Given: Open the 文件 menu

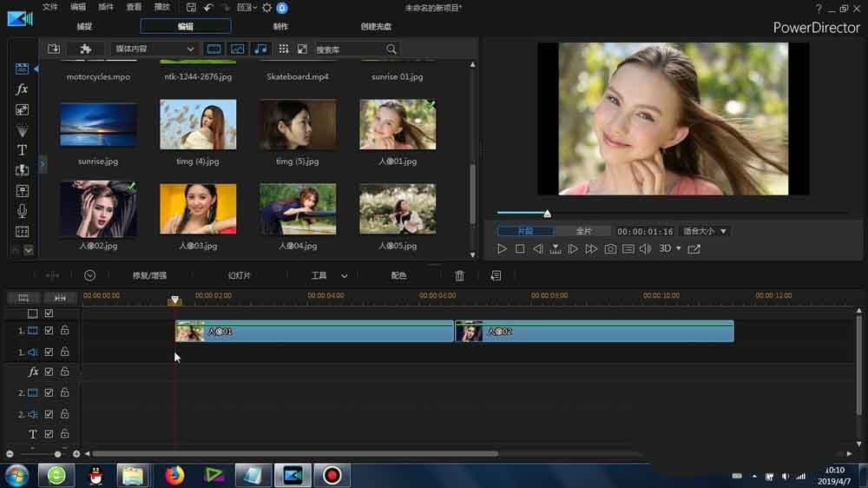Looking at the screenshot, I should pyautogui.click(x=50, y=7).
